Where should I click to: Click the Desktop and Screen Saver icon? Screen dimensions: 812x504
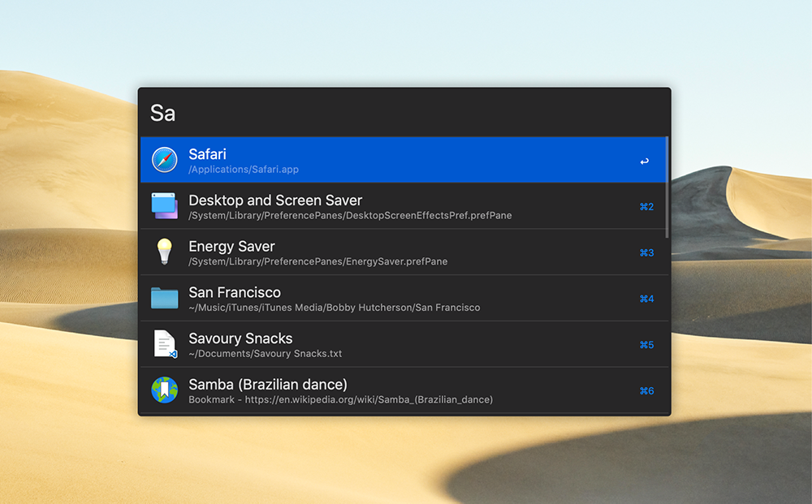coord(165,206)
